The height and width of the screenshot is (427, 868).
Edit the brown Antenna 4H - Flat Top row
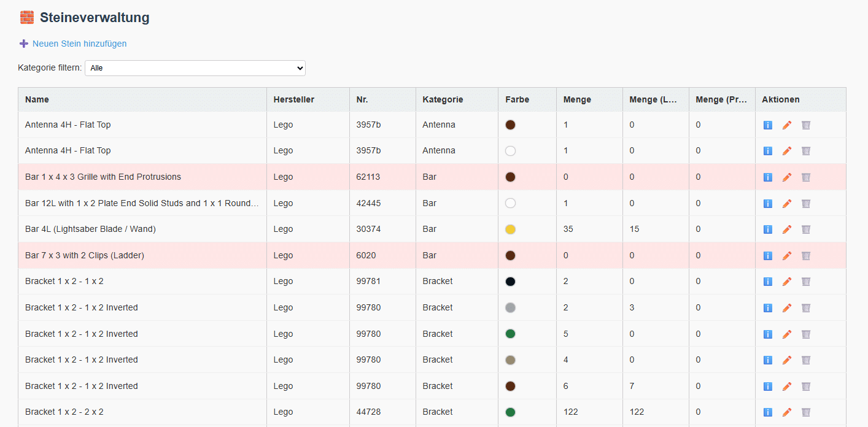click(786, 125)
